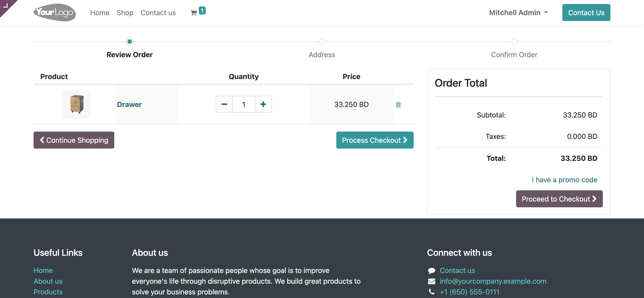Click the 'Quantity' column header

[x=244, y=77]
